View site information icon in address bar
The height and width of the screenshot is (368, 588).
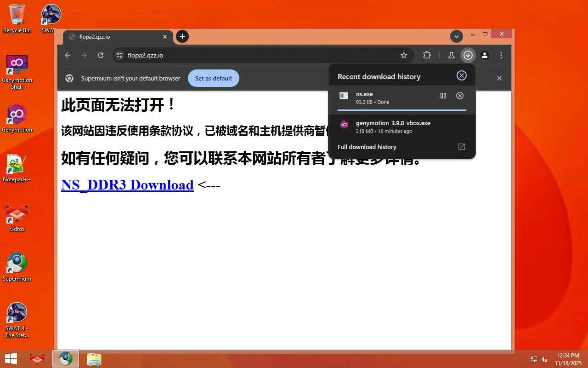pyautogui.click(x=119, y=55)
